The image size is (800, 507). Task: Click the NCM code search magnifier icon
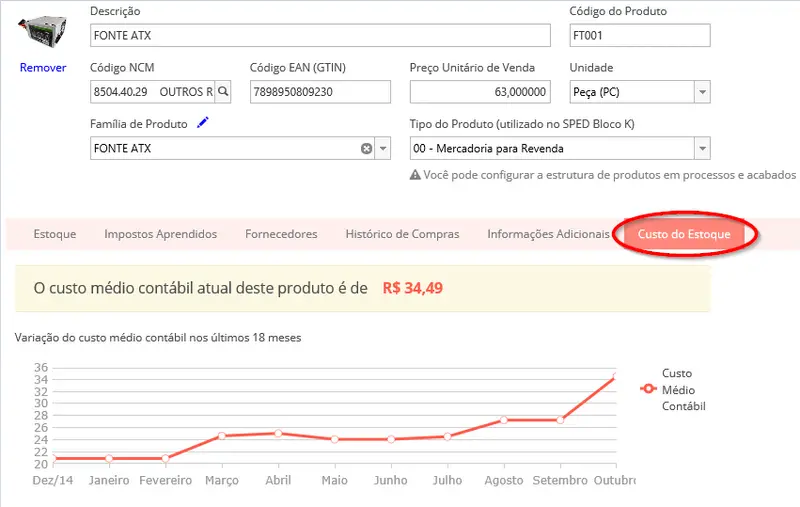(x=223, y=92)
